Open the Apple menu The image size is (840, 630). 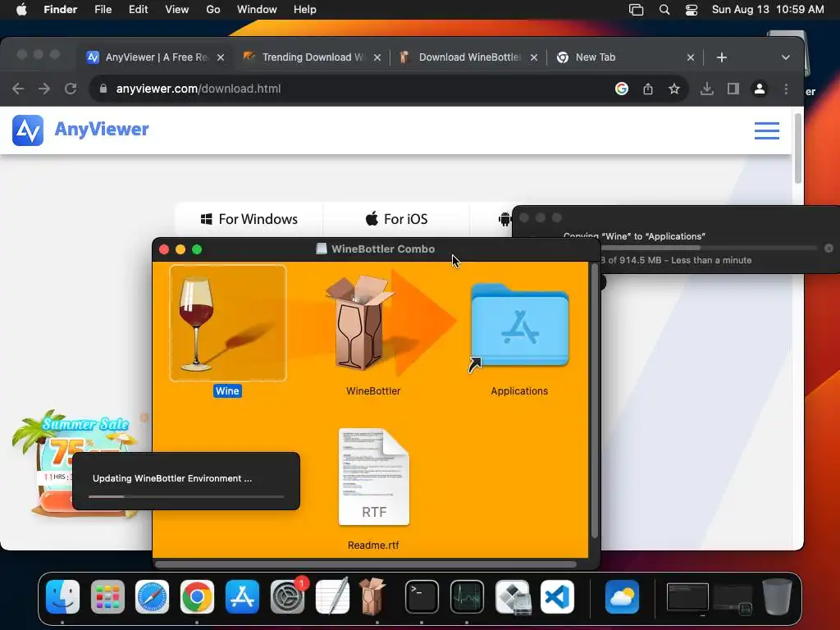pyautogui.click(x=21, y=10)
